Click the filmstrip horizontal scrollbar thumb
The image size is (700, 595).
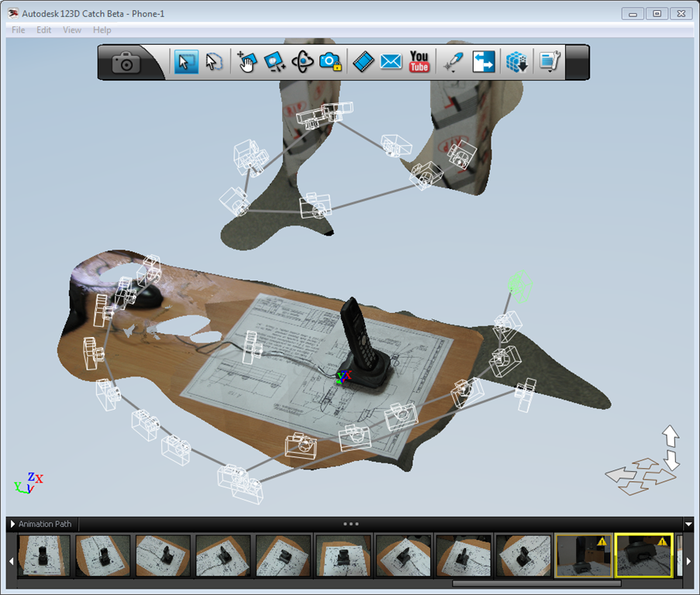[x=536, y=583]
